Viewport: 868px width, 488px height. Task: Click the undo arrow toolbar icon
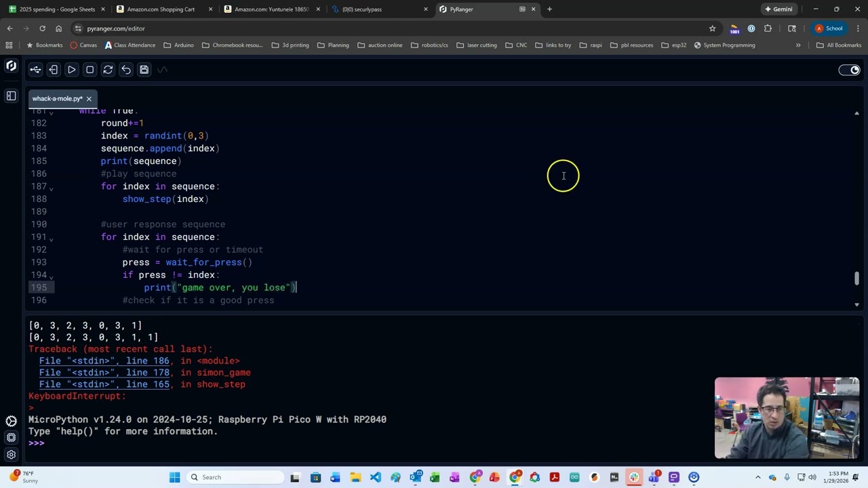[126, 70]
